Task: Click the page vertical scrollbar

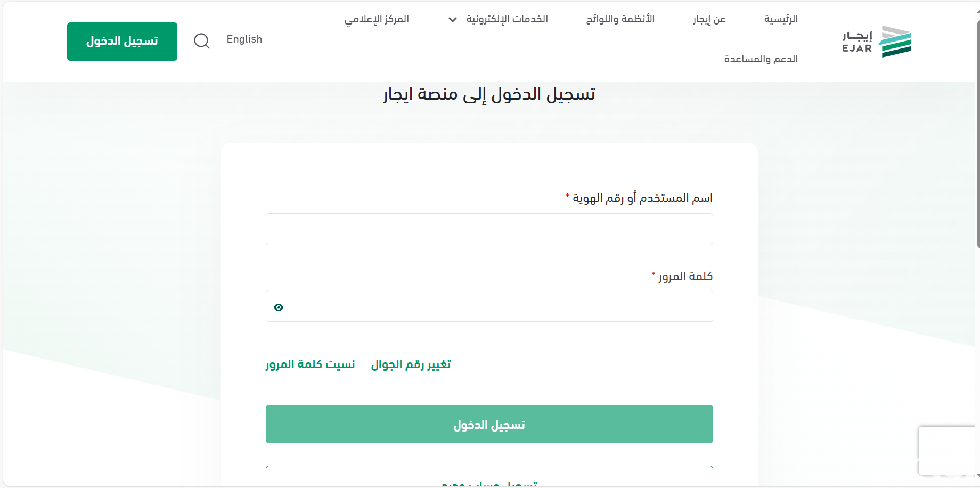Action: click(978, 133)
